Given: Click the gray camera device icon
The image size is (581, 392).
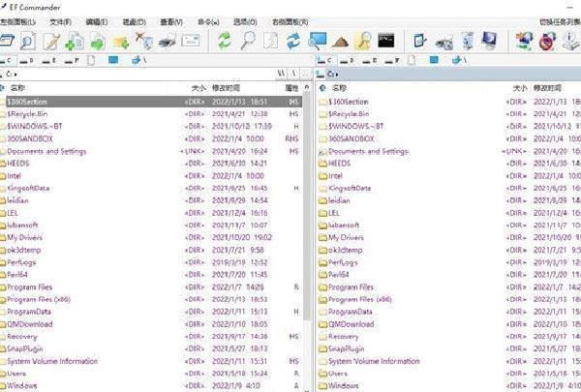Looking at the screenshot, I should click(444, 42).
